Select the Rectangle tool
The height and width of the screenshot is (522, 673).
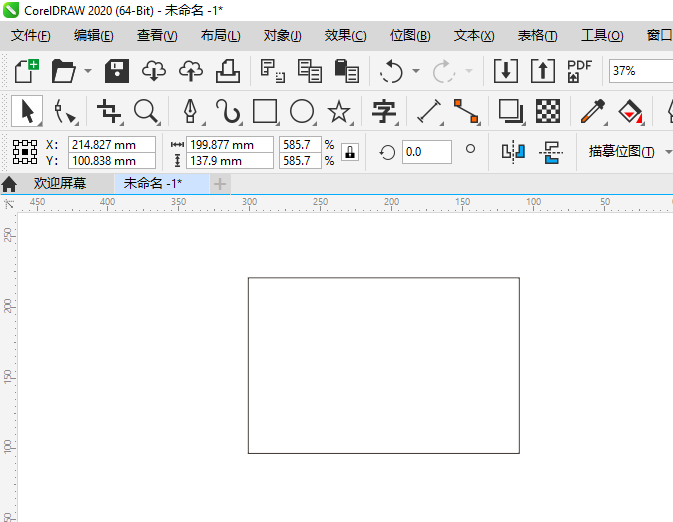point(265,111)
